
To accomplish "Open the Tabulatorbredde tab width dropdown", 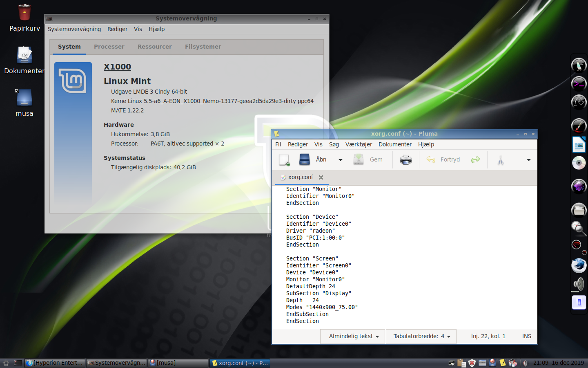I will [421, 336].
